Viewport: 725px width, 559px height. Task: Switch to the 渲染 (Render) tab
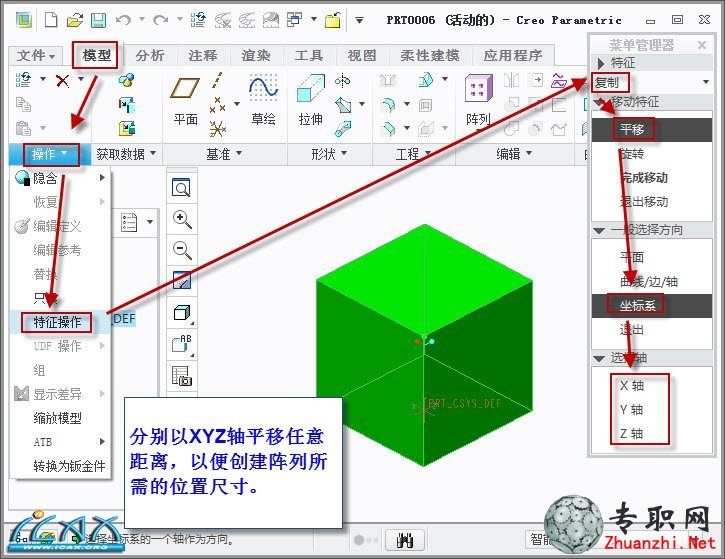click(256, 56)
